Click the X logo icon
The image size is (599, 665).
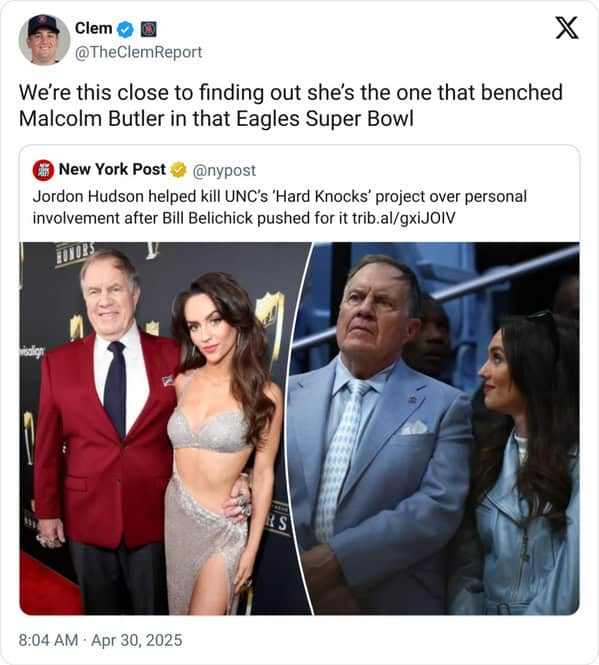[567, 28]
